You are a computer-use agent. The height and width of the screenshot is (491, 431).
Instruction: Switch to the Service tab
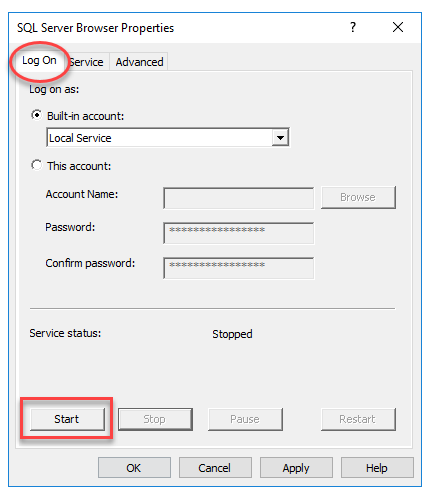[x=86, y=62]
